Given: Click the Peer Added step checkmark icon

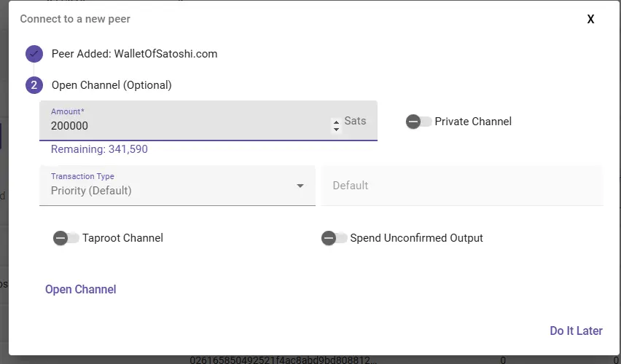Looking at the screenshot, I should click(34, 54).
